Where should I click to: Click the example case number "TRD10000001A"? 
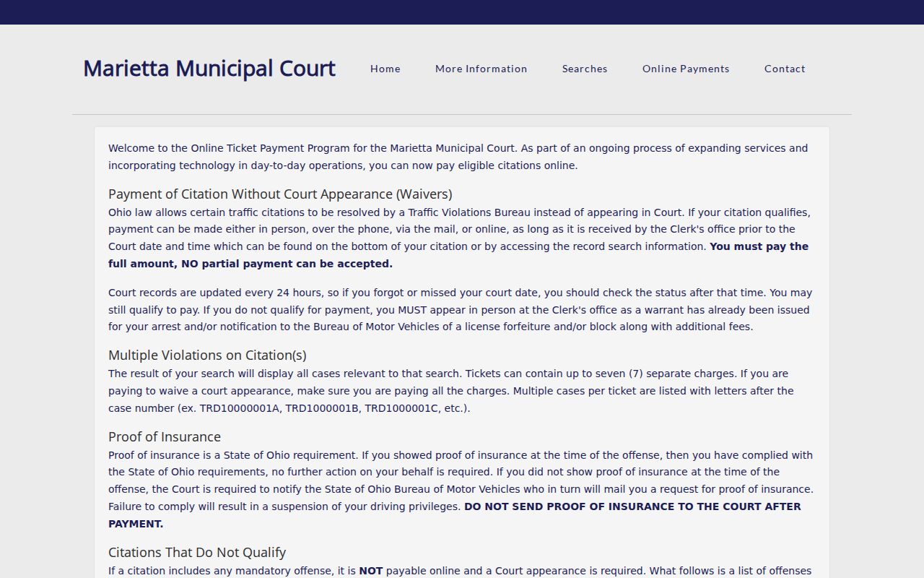click(x=240, y=408)
